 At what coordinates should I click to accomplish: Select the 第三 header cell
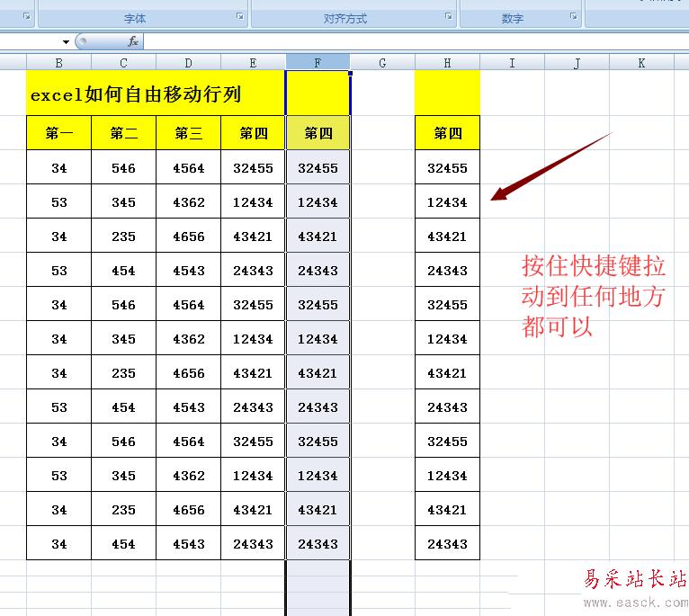pos(188,133)
